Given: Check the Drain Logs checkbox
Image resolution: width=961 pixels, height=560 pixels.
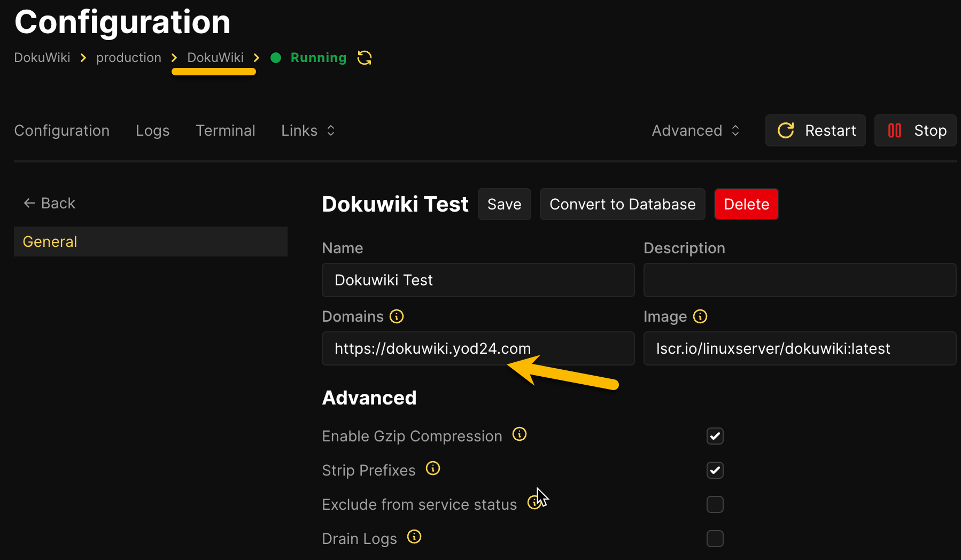Looking at the screenshot, I should pos(715,539).
